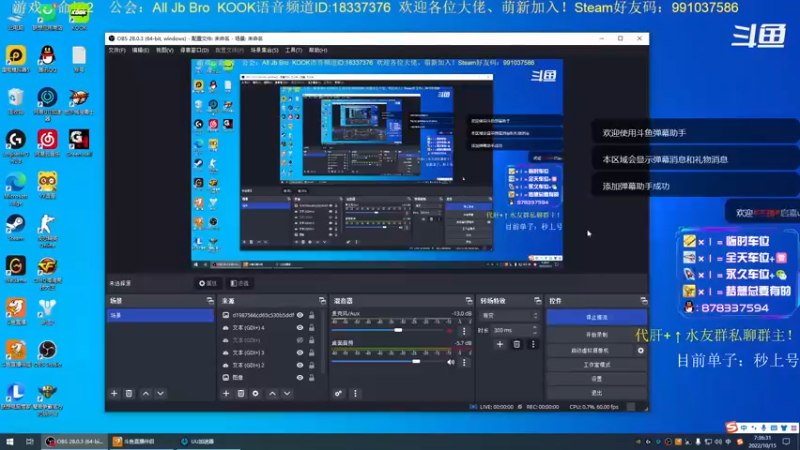Open the 工具(T) Tools menu
The height and width of the screenshot is (450, 800).
[293, 50]
